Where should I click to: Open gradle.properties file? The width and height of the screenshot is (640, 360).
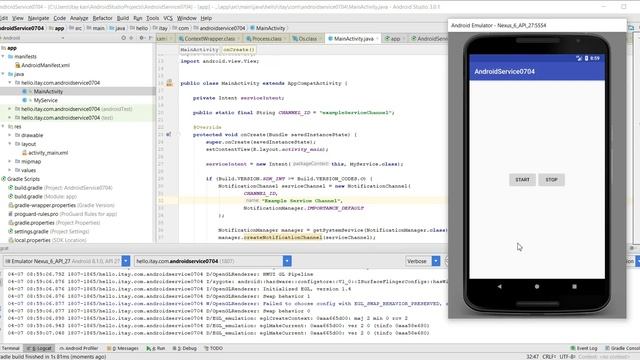[54, 223]
